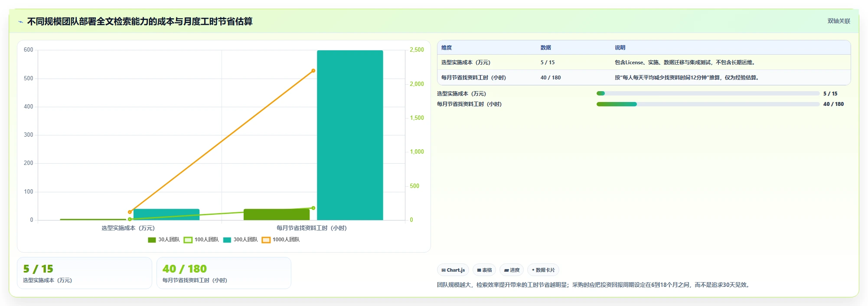Click the 进度 tag chip

(512, 270)
